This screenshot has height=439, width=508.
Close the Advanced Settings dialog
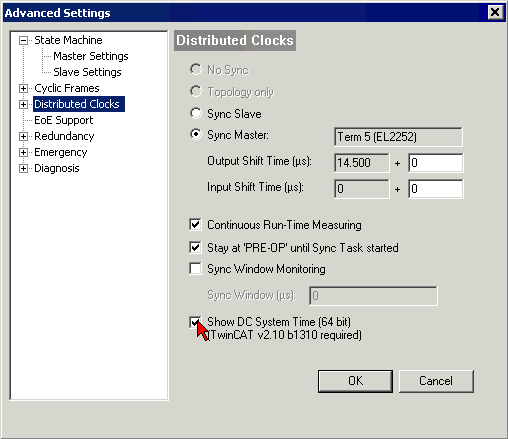[495, 12]
